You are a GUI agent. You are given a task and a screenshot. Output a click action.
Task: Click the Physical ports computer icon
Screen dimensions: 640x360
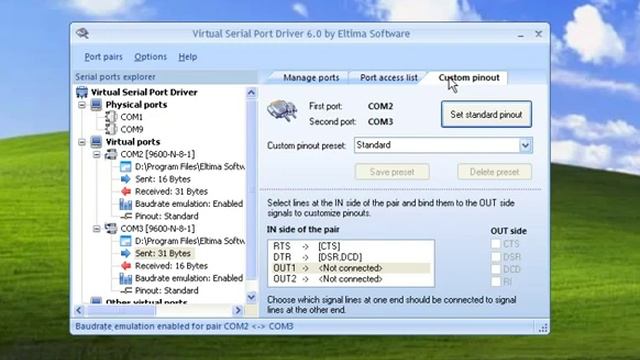(x=96, y=105)
